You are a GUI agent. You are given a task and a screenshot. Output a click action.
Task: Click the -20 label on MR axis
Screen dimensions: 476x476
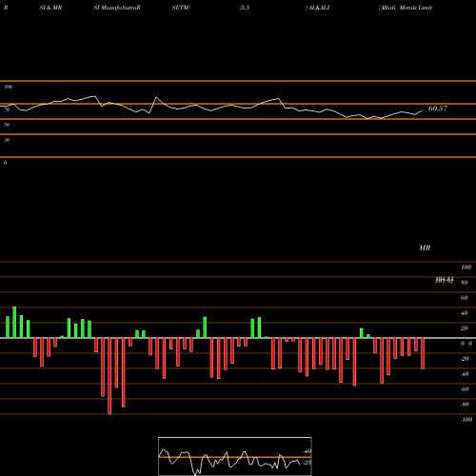(x=465, y=359)
